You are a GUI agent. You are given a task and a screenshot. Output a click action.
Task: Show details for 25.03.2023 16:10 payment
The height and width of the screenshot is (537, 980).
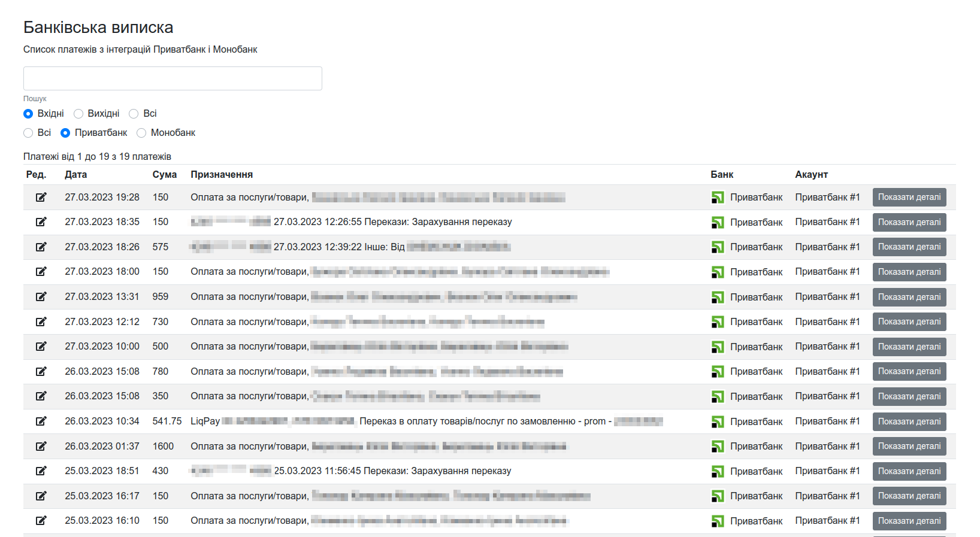909,521
